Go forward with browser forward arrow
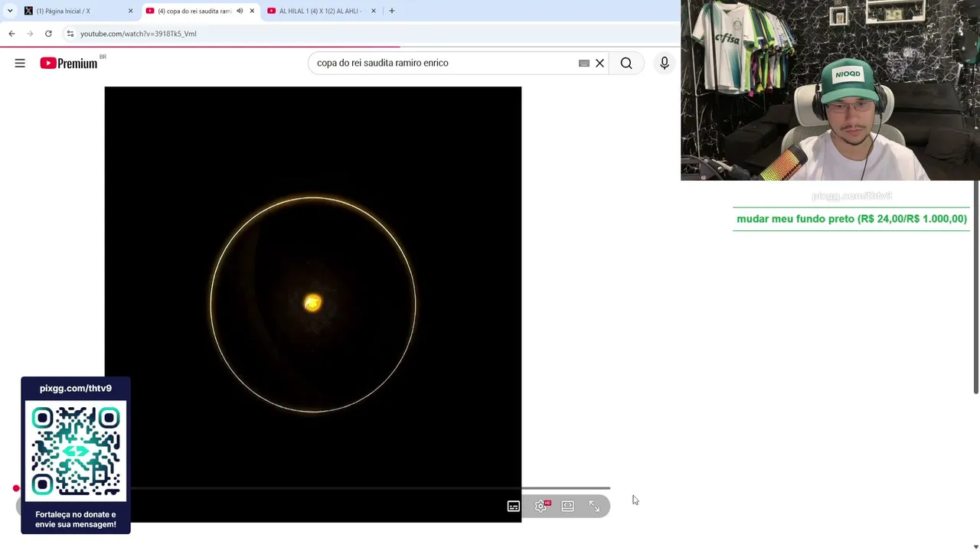The height and width of the screenshot is (551, 980). 30,34
